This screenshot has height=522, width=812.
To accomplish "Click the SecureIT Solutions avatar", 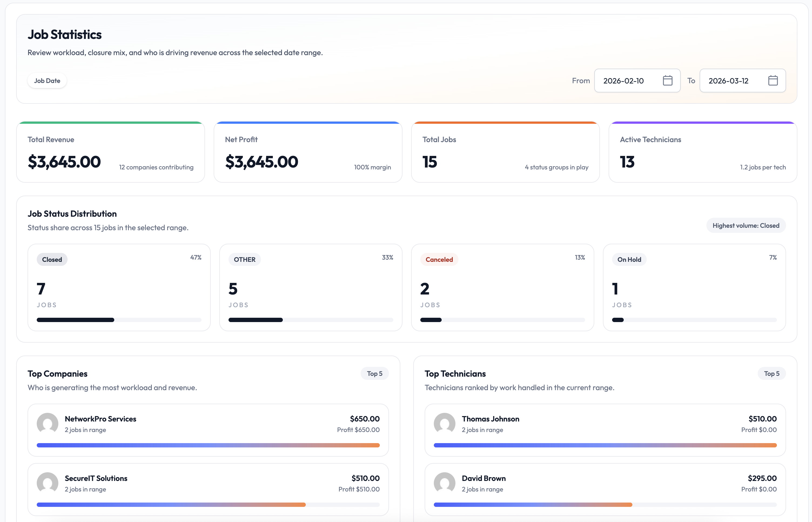I will pyautogui.click(x=48, y=483).
